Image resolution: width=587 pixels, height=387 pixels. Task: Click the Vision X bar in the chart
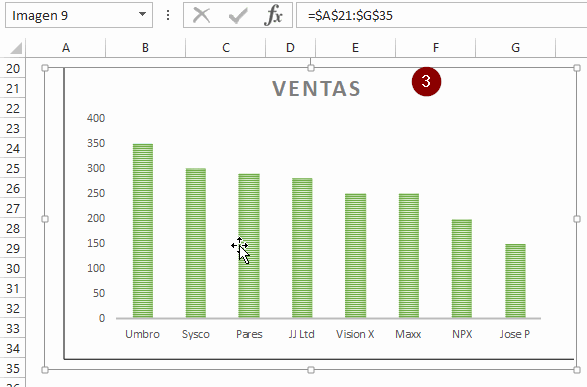click(356, 256)
